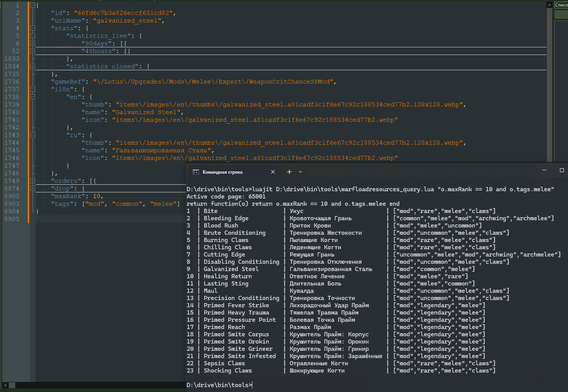568x392 pixels.
Task: Click editor vertical scrollbar up arrow
Action: (x=549, y=5)
